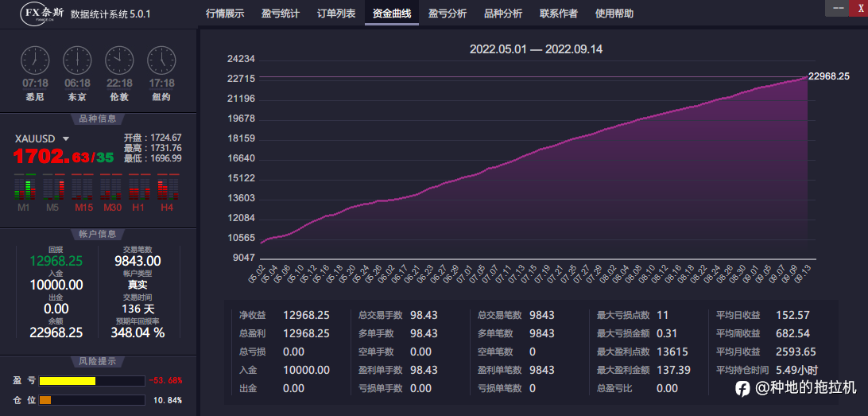Image resolution: width=868 pixels, height=416 pixels.
Task: Open the 品种分析 tab
Action: click(502, 14)
